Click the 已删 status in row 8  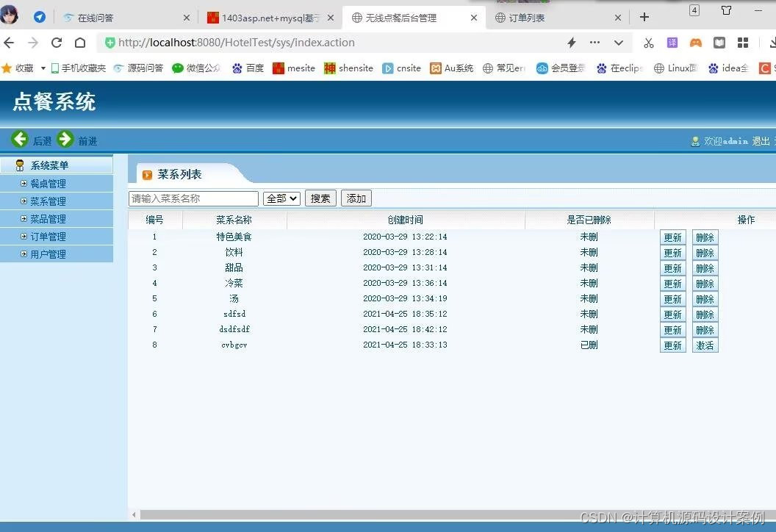[589, 345]
